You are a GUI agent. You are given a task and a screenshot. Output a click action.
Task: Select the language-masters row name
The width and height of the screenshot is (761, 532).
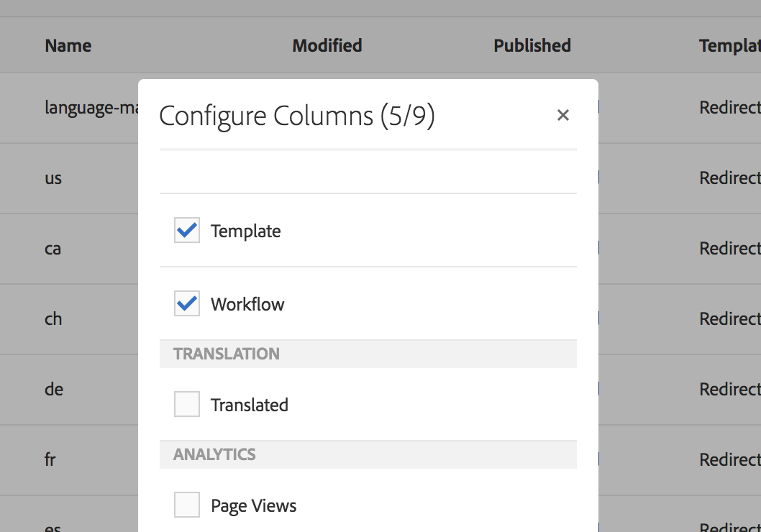pos(91,108)
